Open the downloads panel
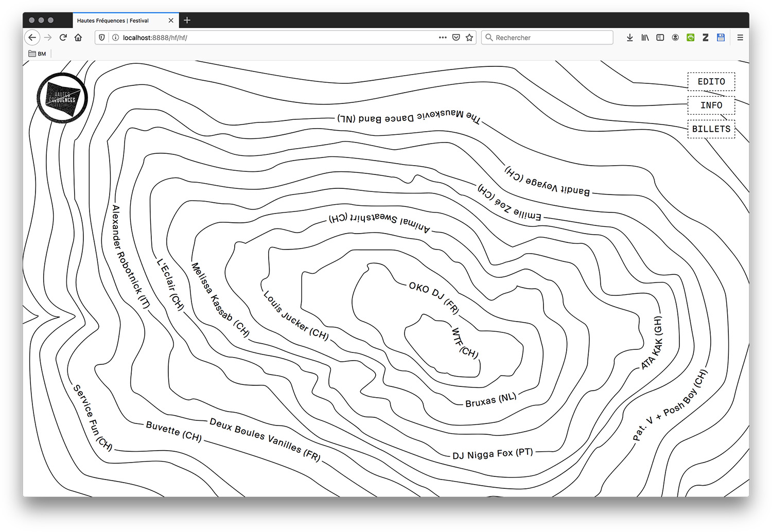 629,38
